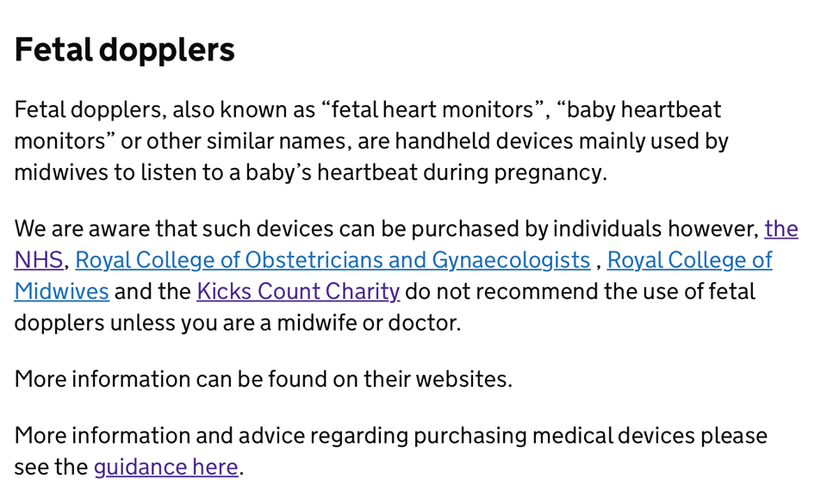
Task: Click 'the' link before NHS
Action: coord(781,229)
